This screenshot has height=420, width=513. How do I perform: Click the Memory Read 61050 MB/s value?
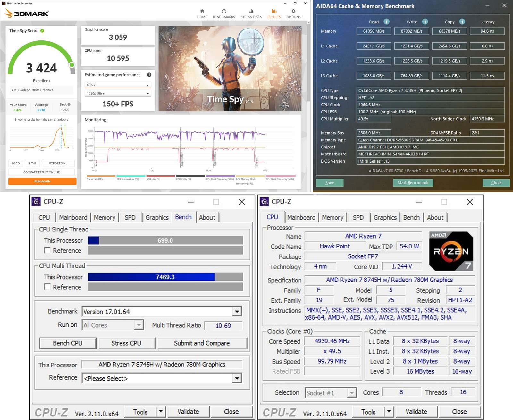[374, 31]
